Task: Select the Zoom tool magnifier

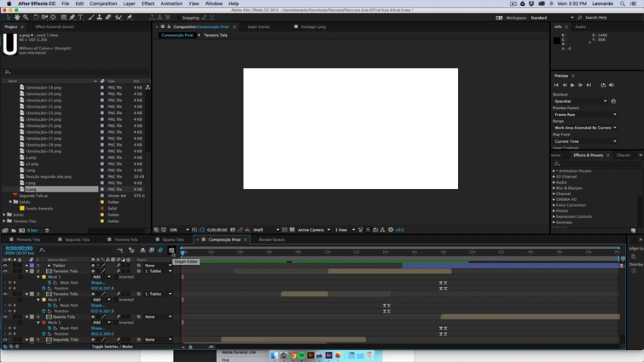Action: pos(26,17)
